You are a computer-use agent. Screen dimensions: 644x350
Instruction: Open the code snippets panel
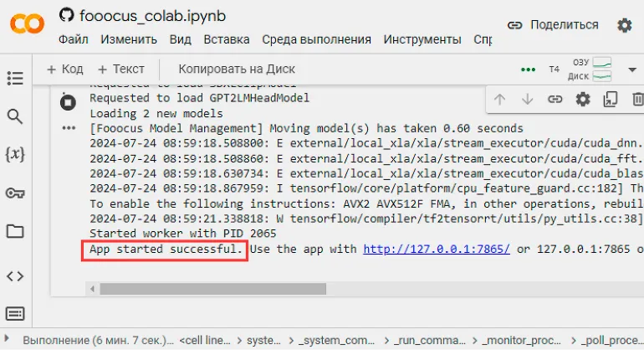(x=15, y=275)
